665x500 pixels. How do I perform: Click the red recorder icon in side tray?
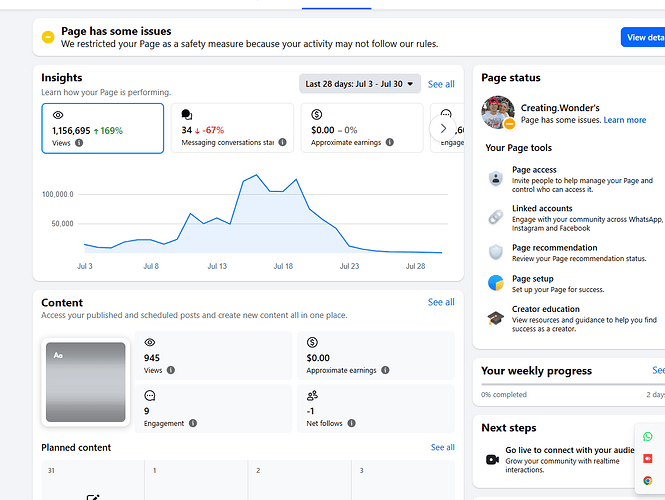(x=648, y=458)
